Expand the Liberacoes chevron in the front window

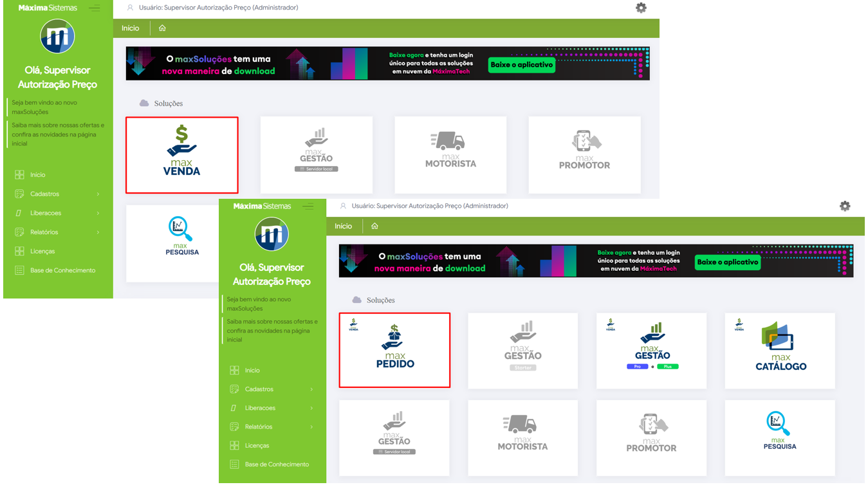[312, 408]
